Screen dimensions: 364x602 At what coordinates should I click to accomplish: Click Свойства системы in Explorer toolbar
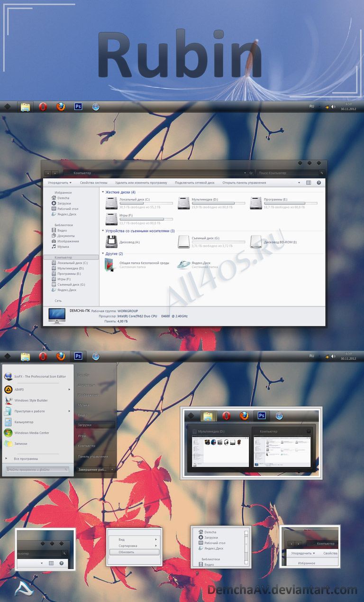point(93,183)
